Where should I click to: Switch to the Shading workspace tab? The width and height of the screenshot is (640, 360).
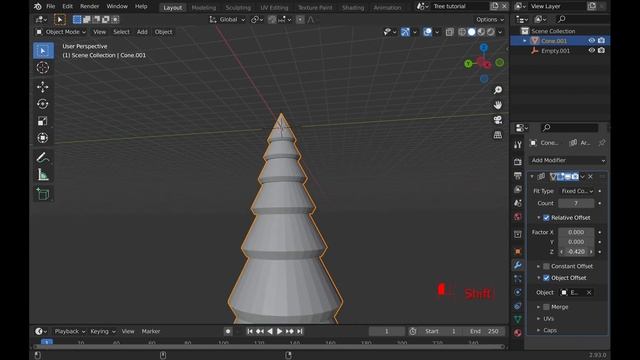tap(353, 7)
